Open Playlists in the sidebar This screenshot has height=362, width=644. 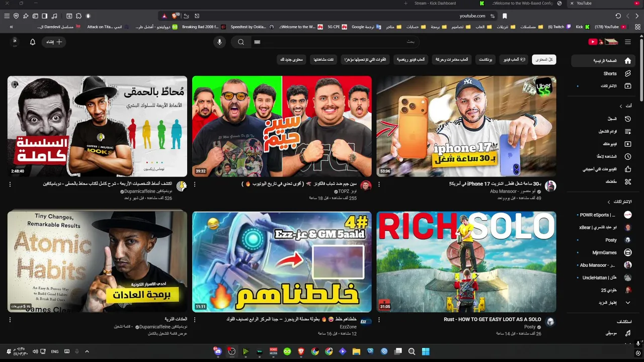(602, 131)
